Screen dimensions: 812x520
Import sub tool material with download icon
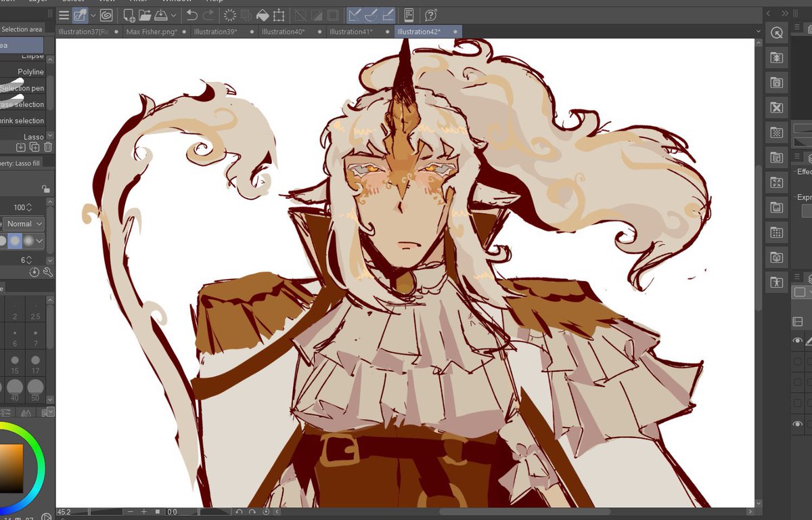21,148
